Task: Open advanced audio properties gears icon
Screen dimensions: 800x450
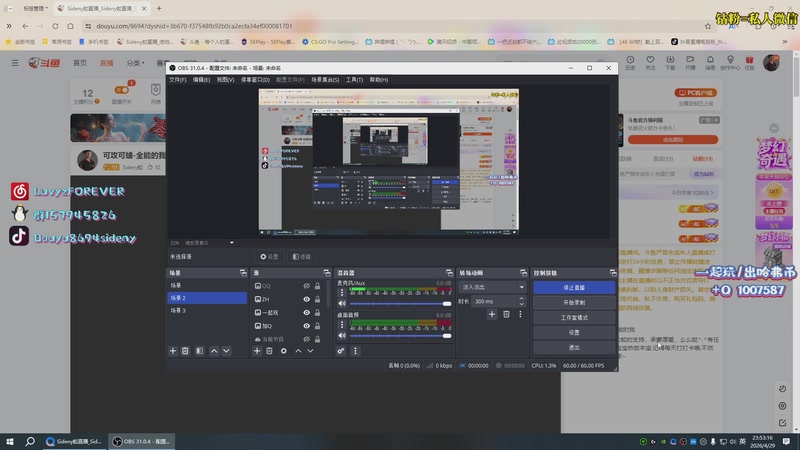Action: point(341,351)
